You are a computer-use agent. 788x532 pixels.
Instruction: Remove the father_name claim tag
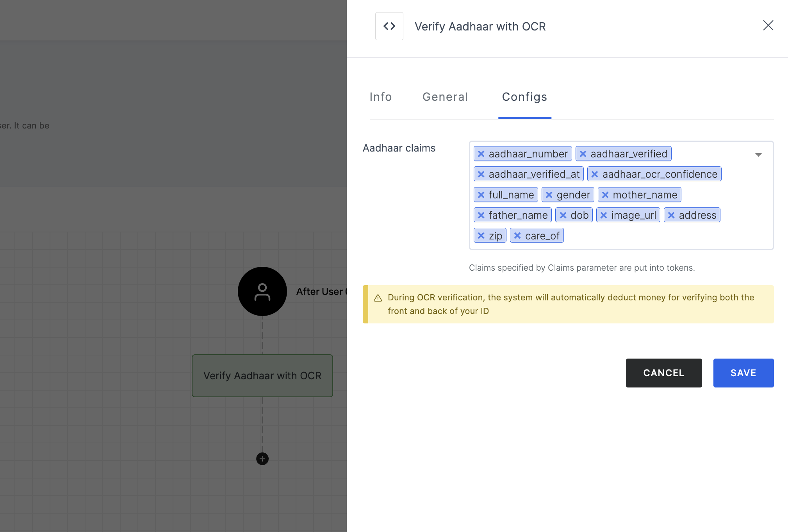[481, 215]
